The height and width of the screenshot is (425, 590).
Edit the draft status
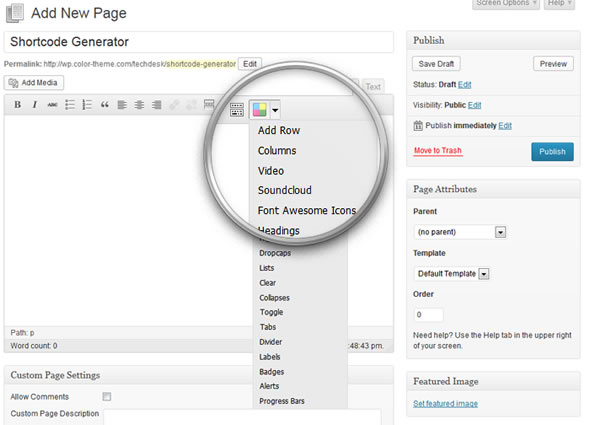[465, 85]
